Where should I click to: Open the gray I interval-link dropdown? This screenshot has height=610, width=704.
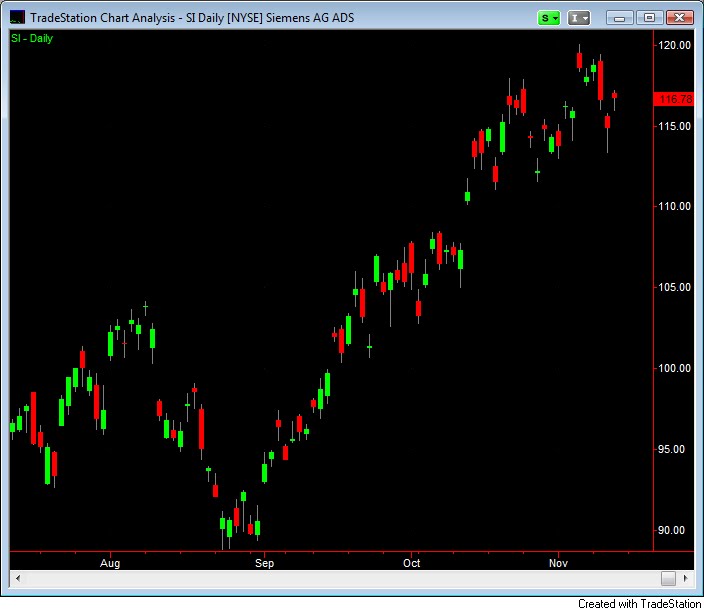pyautogui.click(x=579, y=18)
